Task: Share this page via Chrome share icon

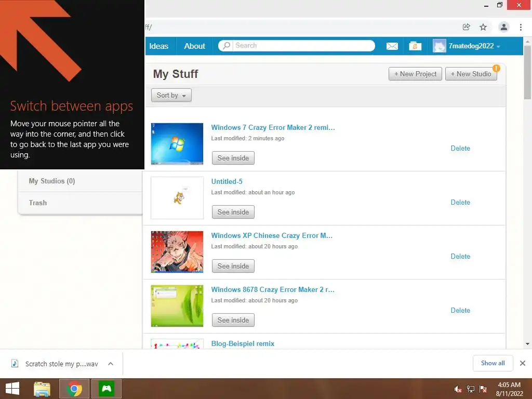Action: coord(466,27)
